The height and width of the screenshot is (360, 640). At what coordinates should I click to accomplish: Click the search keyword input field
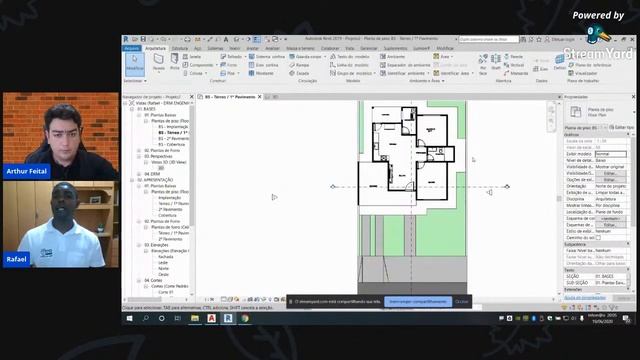coord(488,39)
